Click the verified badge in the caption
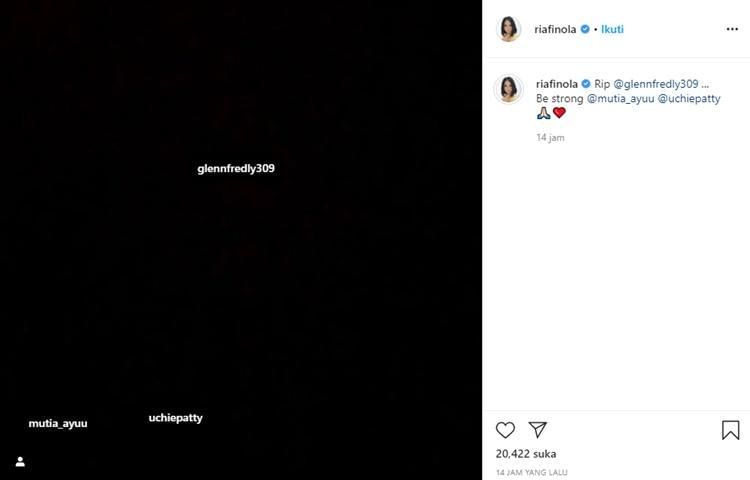750x480 pixels. pyautogui.click(x=586, y=84)
